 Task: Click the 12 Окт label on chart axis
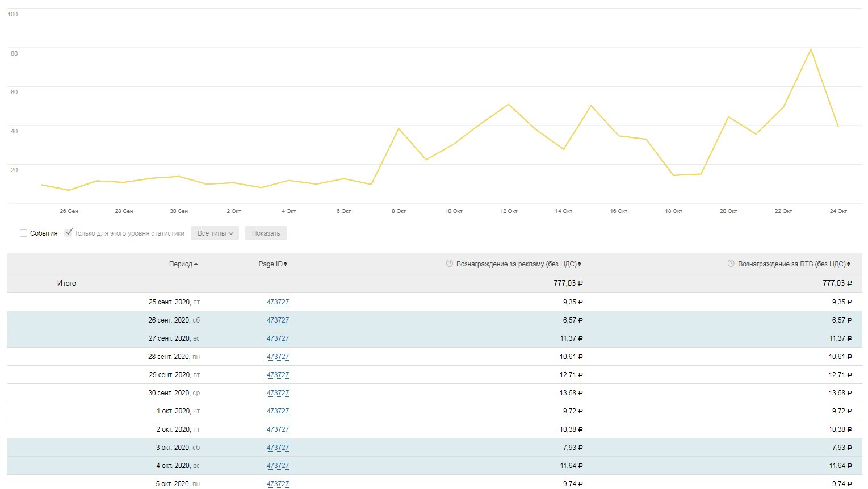tap(509, 211)
